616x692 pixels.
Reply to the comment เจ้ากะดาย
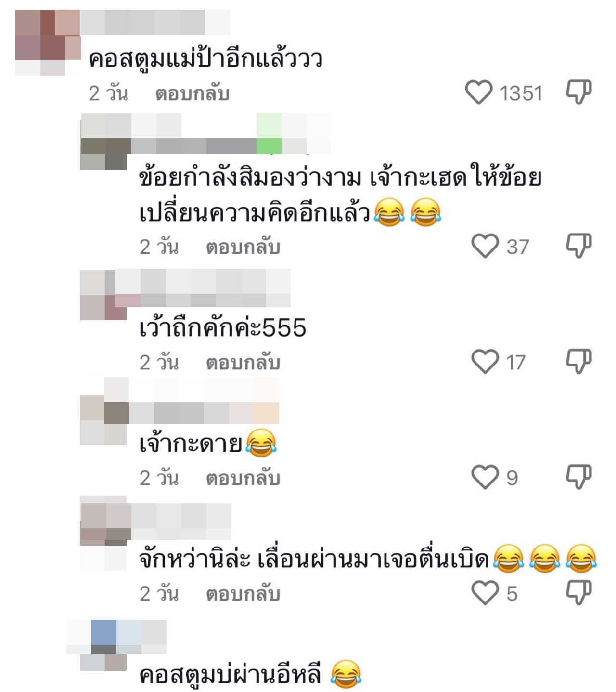pyautogui.click(x=243, y=478)
